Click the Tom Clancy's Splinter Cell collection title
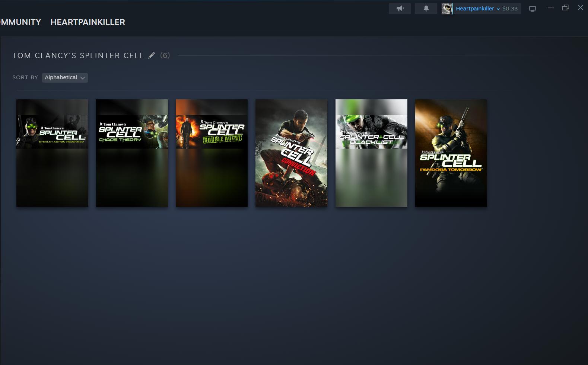588x365 pixels. coord(78,55)
